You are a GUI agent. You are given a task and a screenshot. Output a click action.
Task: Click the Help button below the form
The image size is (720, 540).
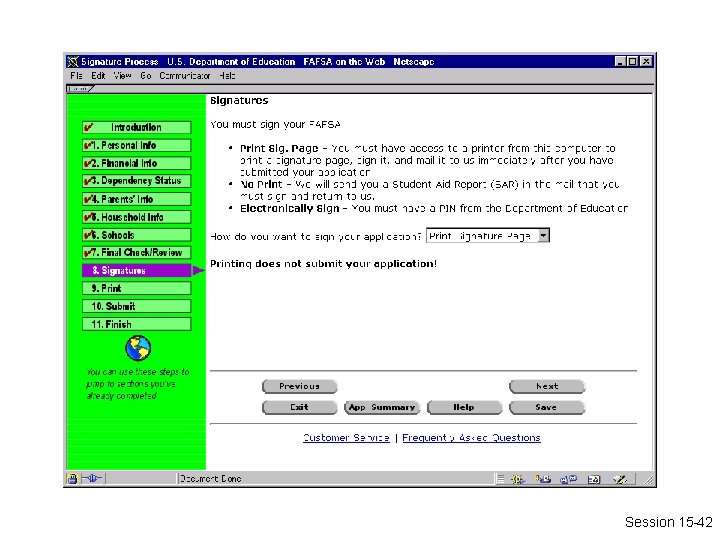464,407
